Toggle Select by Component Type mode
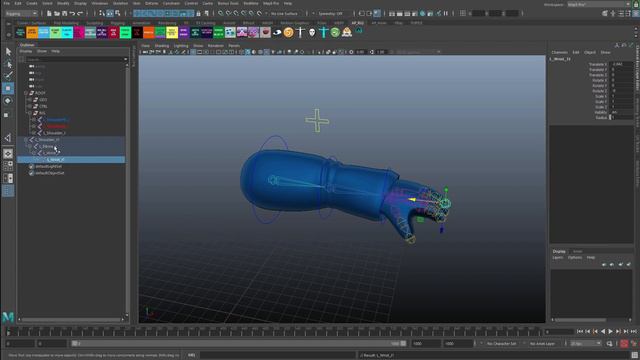 (x=118, y=13)
